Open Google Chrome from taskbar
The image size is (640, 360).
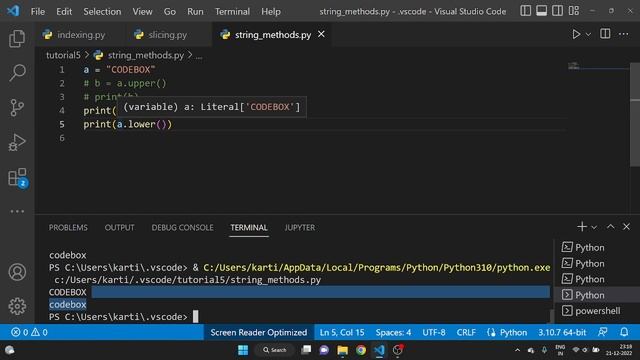tap(361, 350)
